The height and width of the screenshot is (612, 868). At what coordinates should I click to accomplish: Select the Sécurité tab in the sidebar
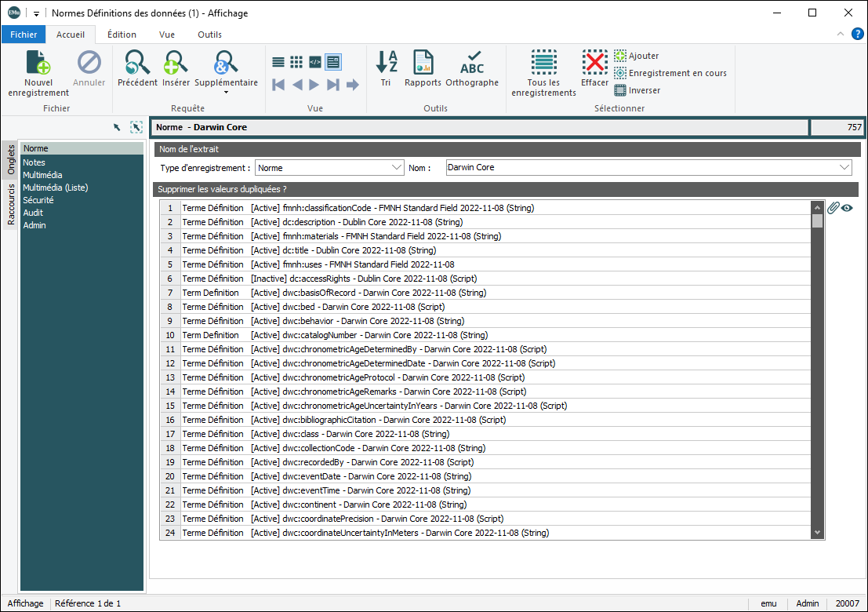point(38,200)
